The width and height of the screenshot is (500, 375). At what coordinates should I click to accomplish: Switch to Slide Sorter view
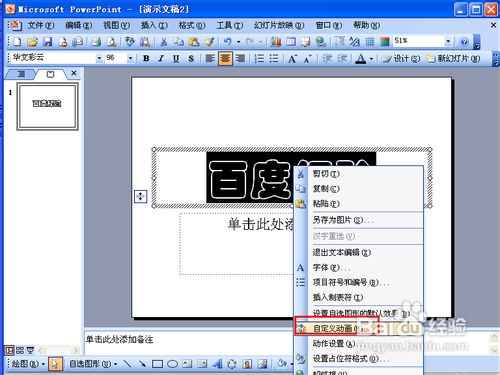tap(20, 350)
